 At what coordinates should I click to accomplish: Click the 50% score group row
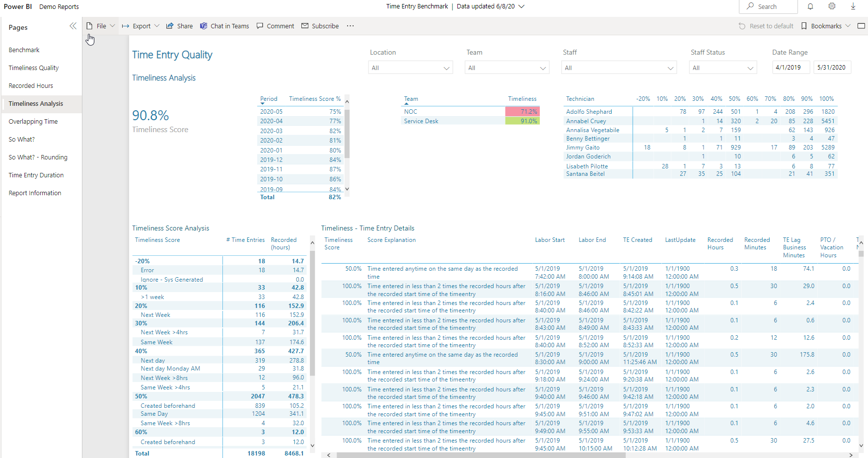pyautogui.click(x=219, y=396)
